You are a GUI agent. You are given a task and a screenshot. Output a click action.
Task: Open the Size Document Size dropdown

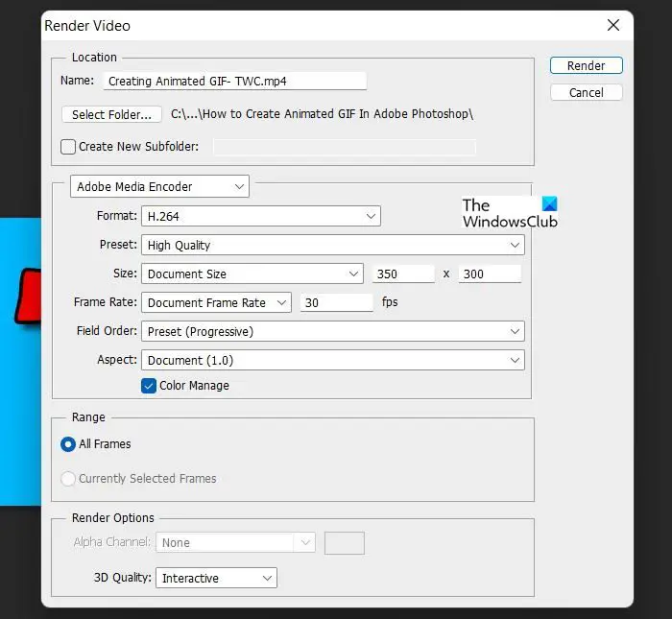[252, 274]
